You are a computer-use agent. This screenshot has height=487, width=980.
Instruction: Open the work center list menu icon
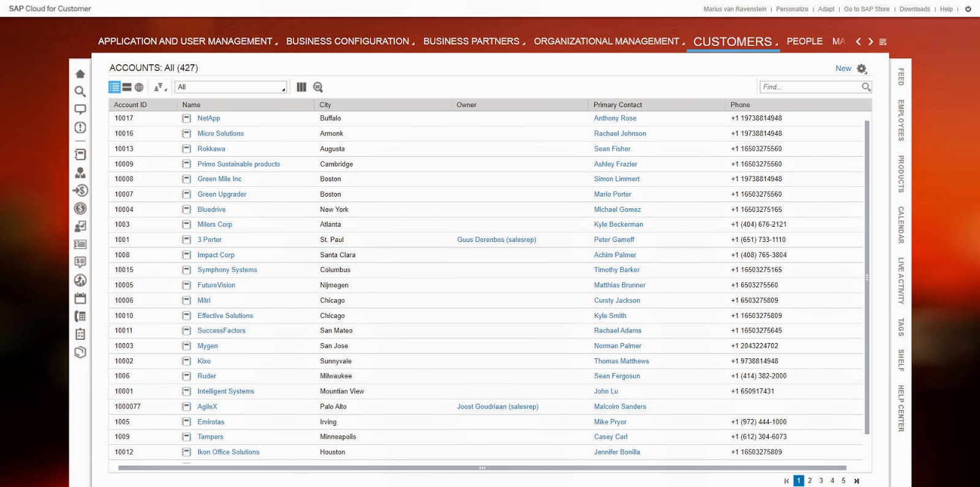tap(883, 42)
